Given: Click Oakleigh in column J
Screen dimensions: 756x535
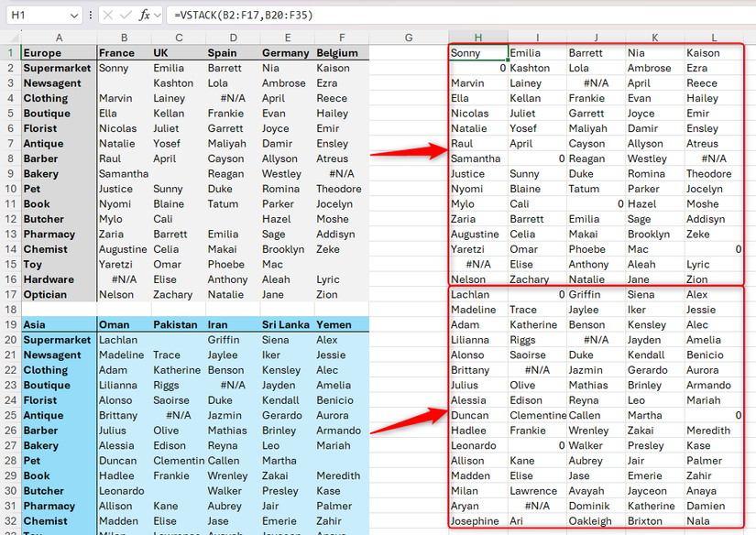Looking at the screenshot, I should (596, 521).
